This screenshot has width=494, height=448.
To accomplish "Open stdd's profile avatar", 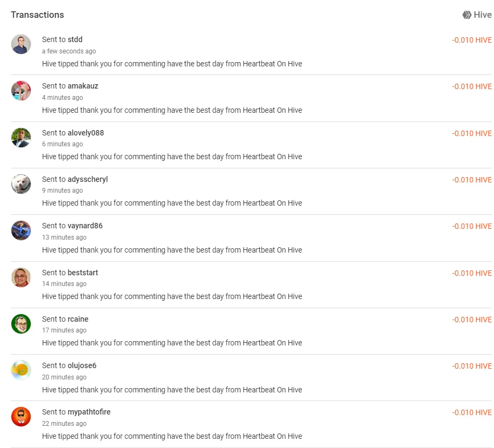I will pos(21,44).
